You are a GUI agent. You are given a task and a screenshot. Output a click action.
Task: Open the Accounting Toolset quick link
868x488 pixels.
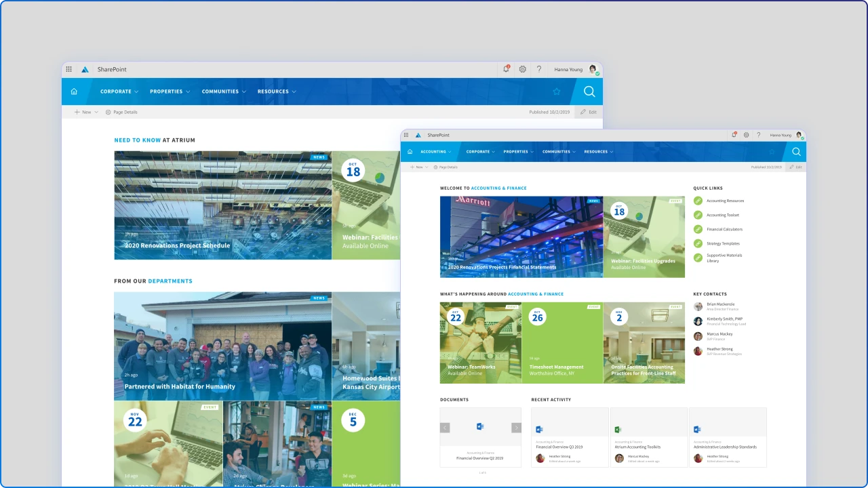[x=722, y=215]
